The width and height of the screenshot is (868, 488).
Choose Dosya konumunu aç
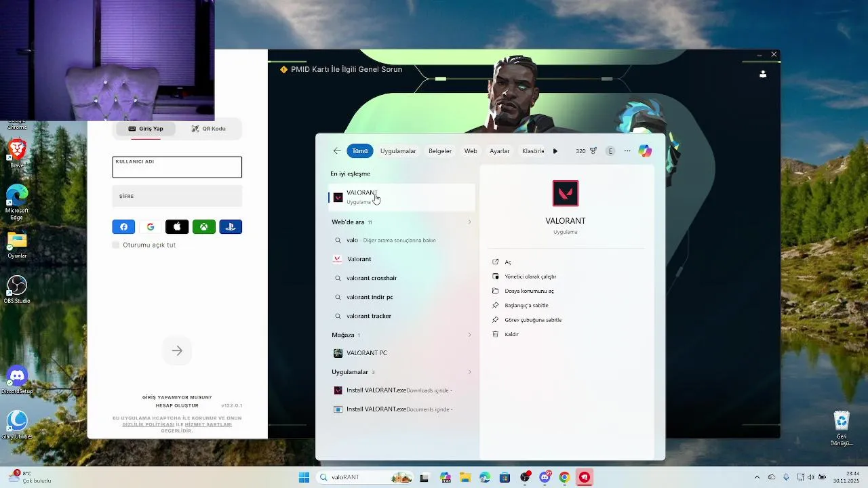523,291
